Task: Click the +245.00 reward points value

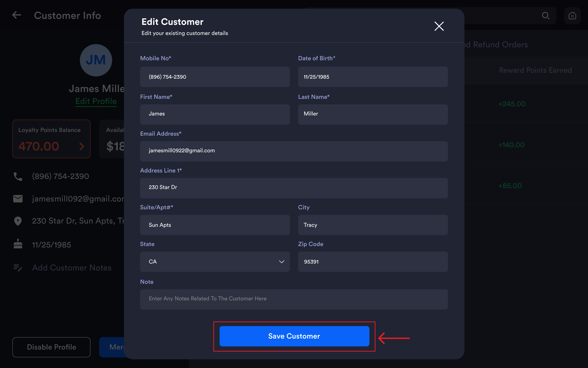Action: (512, 104)
